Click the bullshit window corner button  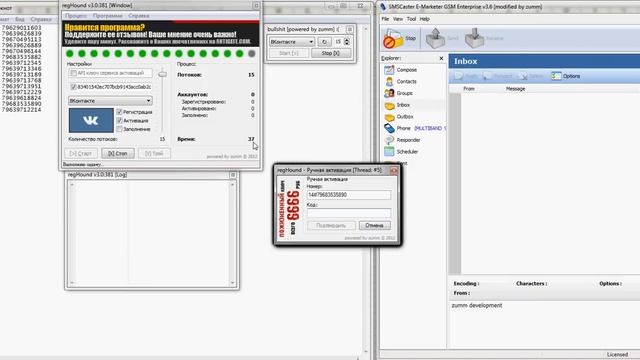pyautogui.click(x=349, y=29)
